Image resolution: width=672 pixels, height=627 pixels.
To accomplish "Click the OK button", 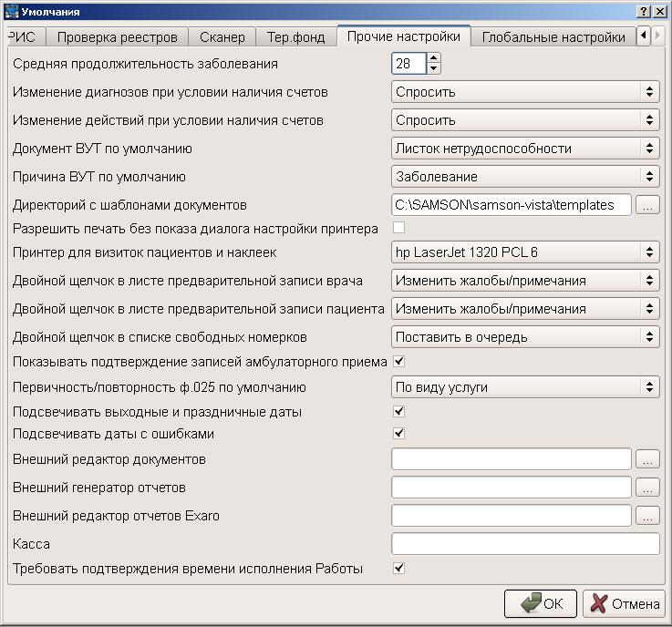I will [x=542, y=603].
